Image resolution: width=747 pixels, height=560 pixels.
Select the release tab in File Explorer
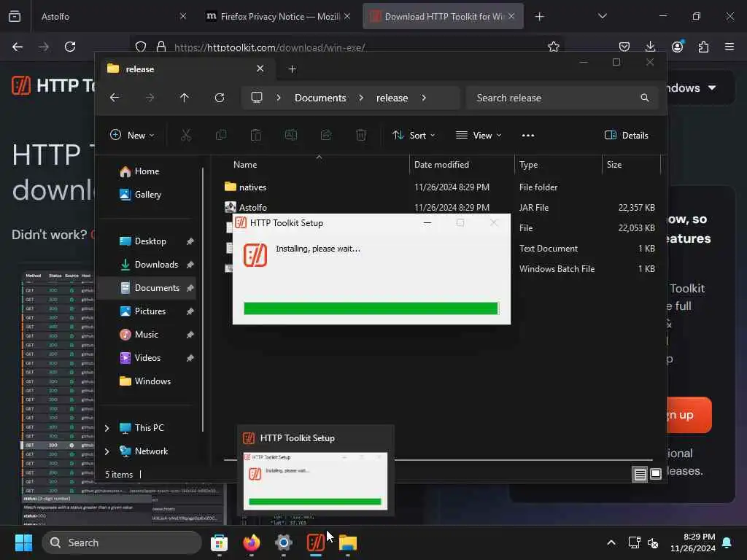tap(186, 69)
